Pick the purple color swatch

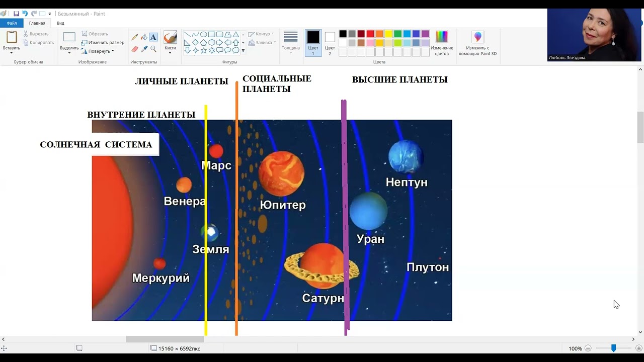(x=425, y=34)
